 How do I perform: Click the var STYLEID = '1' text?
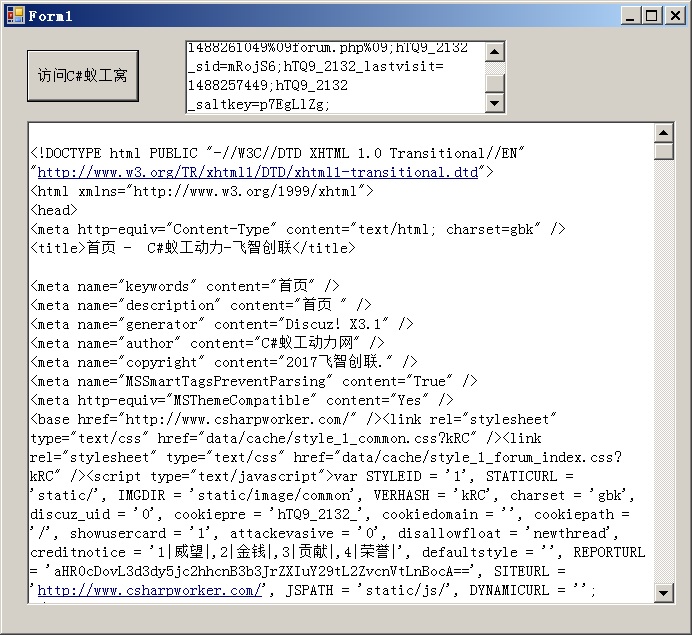403,476
